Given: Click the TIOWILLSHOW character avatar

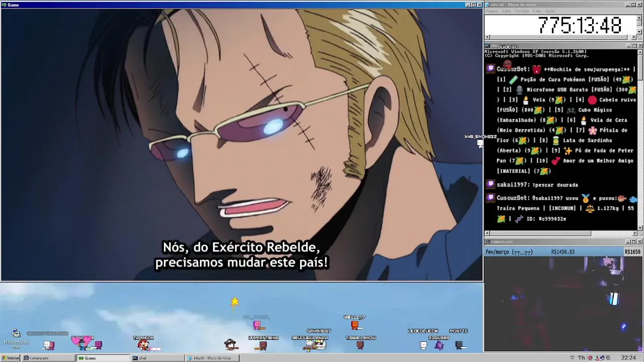Looking at the screenshot, I should click(360, 345).
